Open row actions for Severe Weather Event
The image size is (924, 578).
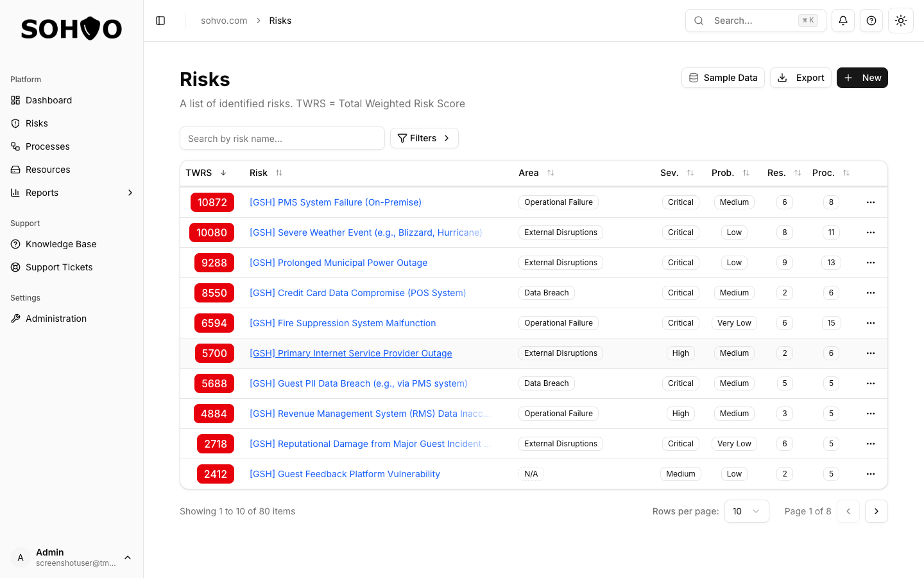pos(871,232)
